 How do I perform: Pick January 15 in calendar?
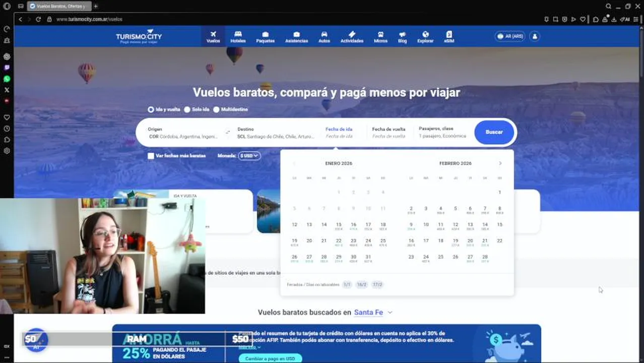[x=339, y=226]
